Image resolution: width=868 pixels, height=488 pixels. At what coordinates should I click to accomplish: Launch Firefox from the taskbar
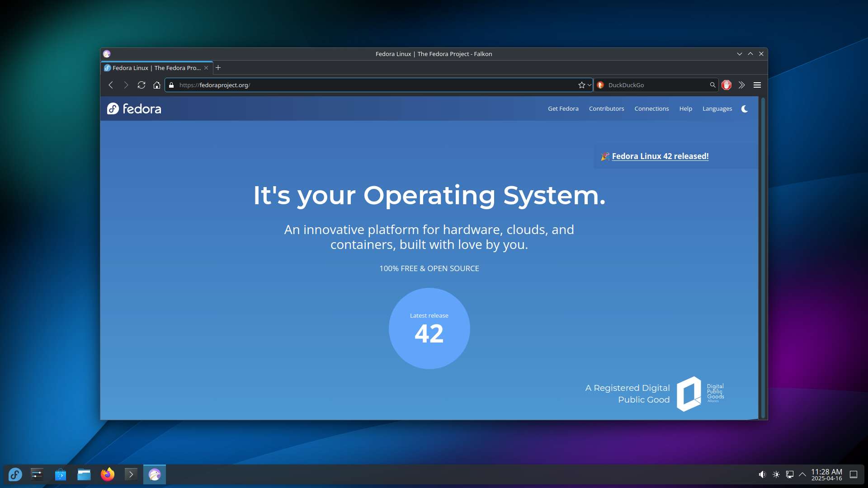click(108, 474)
